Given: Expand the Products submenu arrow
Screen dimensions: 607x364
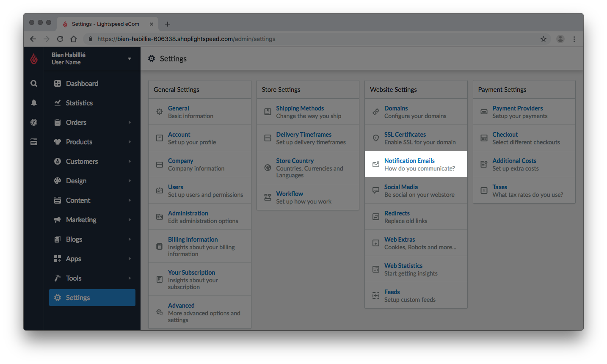Looking at the screenshot, I should pyautogui.click(x=130, y=142).
